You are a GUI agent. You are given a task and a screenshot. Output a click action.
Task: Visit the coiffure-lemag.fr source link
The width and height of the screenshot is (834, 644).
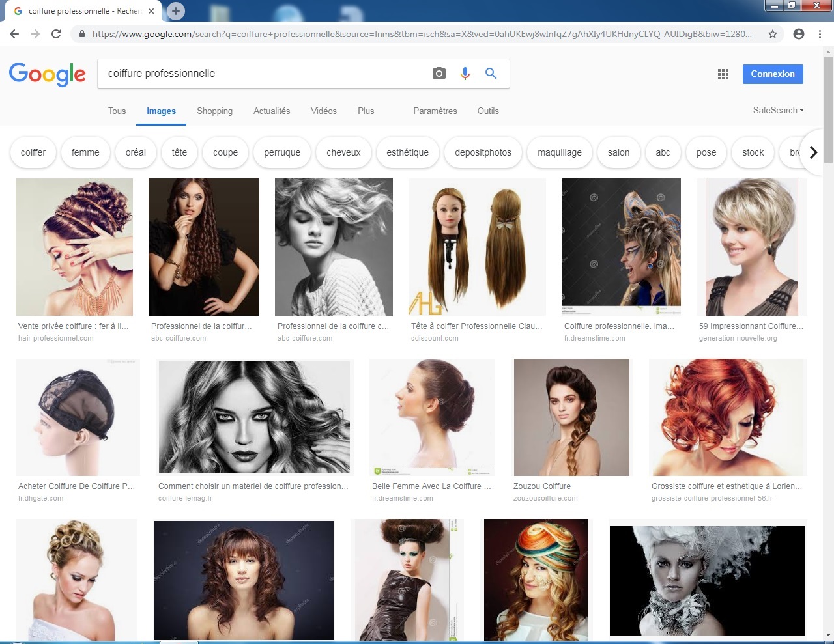[x=185, y=498]
